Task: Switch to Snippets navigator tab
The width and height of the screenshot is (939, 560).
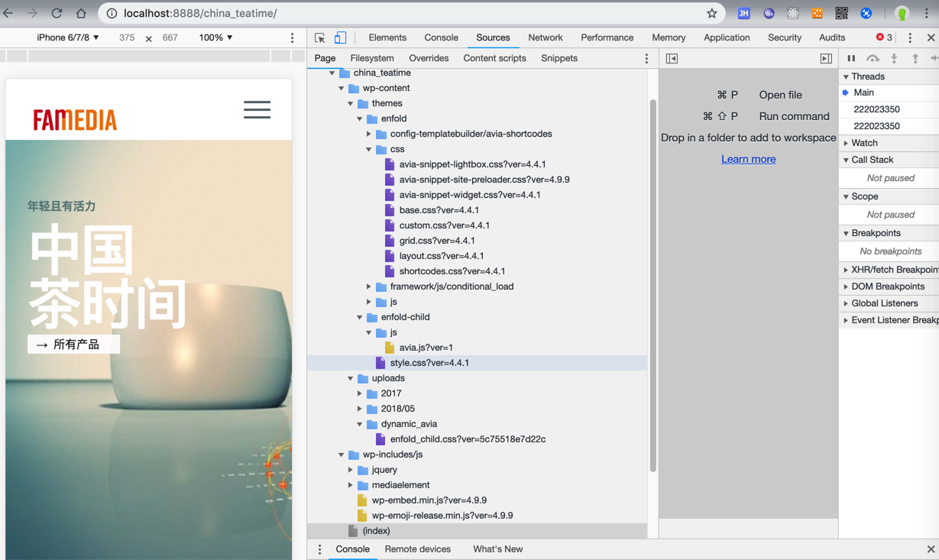Action: click(559, 58)
